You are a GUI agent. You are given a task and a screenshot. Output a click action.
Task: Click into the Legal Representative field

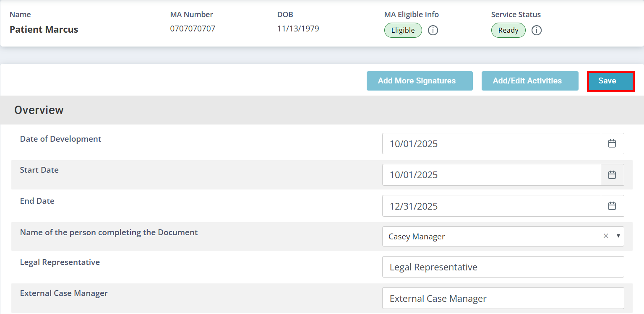tap(503, 267)
